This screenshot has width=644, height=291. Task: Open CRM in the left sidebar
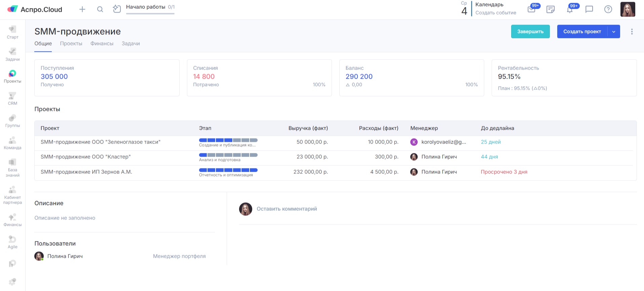pos(12,99)
